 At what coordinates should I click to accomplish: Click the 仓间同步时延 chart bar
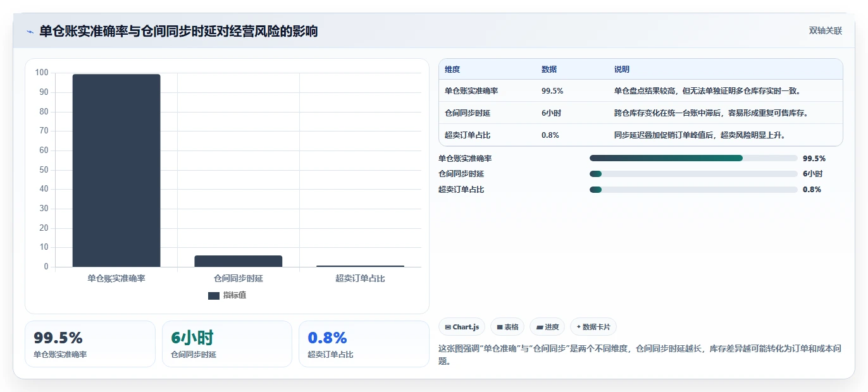pos(239,261)
